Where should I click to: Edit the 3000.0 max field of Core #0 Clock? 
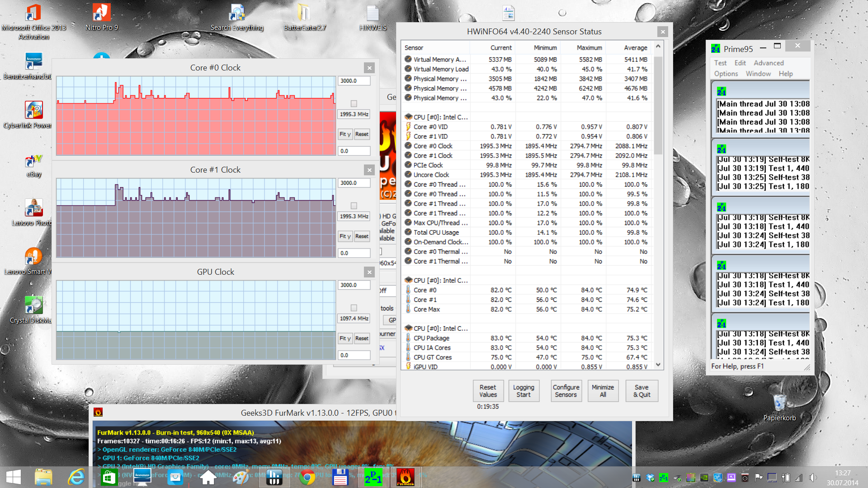point(354,81)
